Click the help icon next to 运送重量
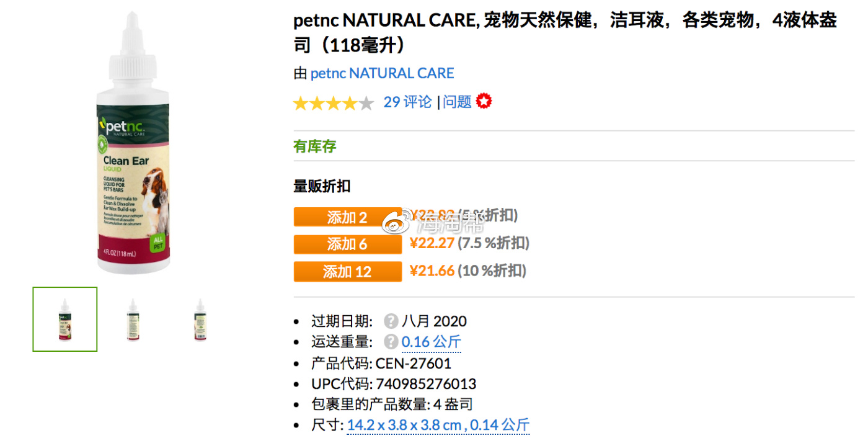 click(391, 342)
